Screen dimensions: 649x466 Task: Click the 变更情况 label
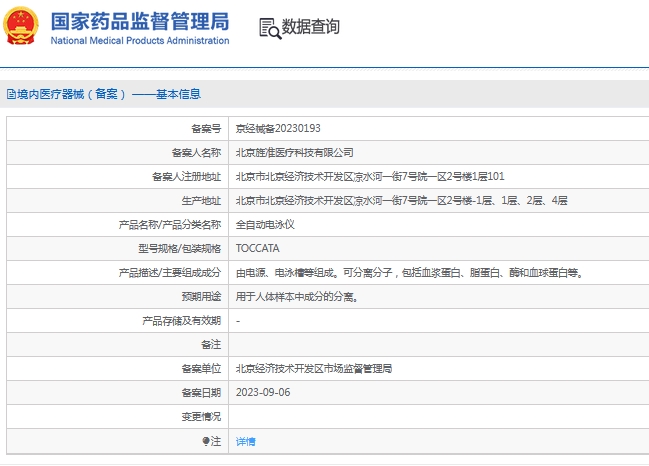[201, 416]
